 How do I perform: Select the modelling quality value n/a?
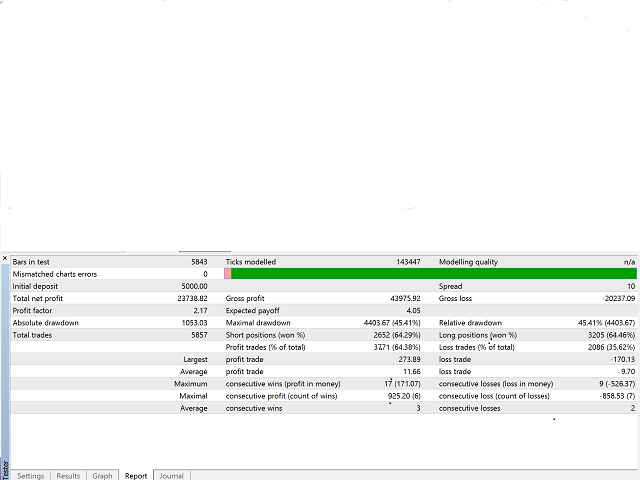629,262
